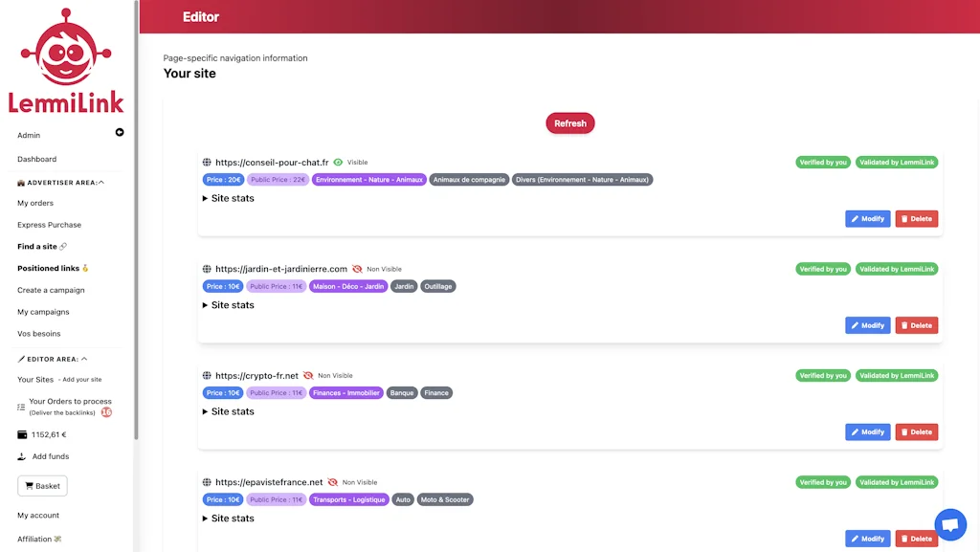Open Vos besoins page
Image resolution: width=980 pixels, height=552 pixels.
(38, 334)
